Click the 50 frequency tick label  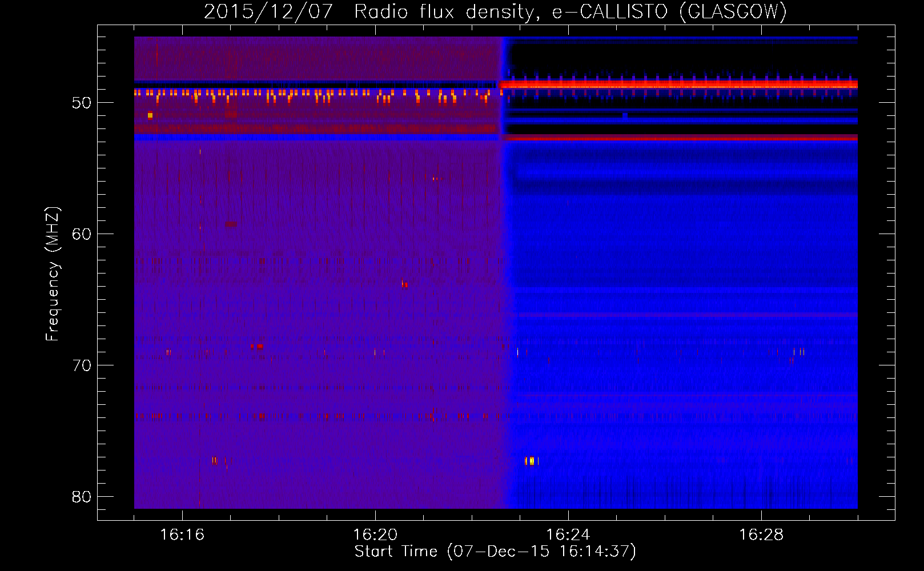82,103
